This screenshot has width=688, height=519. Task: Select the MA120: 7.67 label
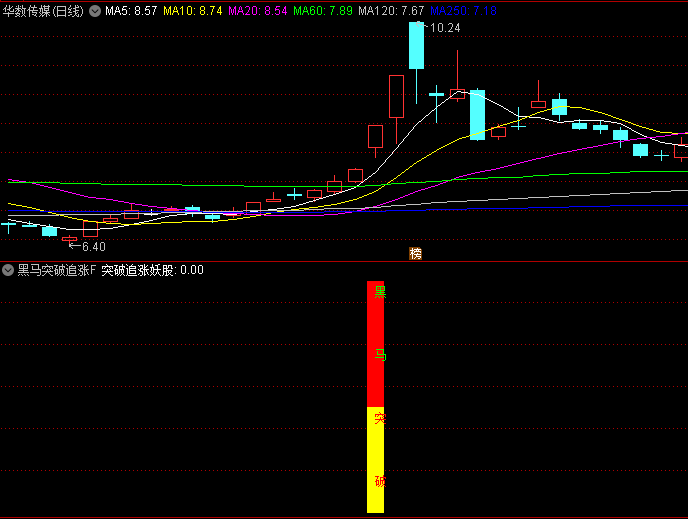pyautogui.click(x=391, y=11)
